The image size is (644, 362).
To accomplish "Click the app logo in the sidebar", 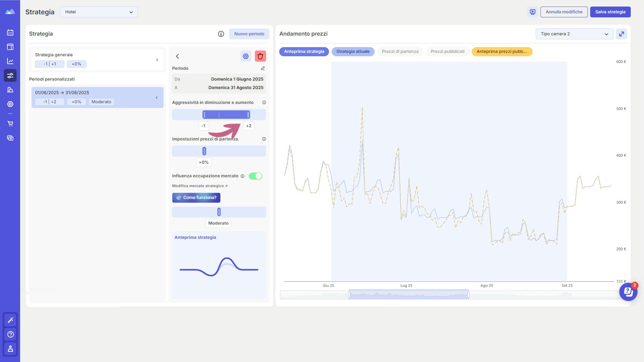I will point(10,12).
